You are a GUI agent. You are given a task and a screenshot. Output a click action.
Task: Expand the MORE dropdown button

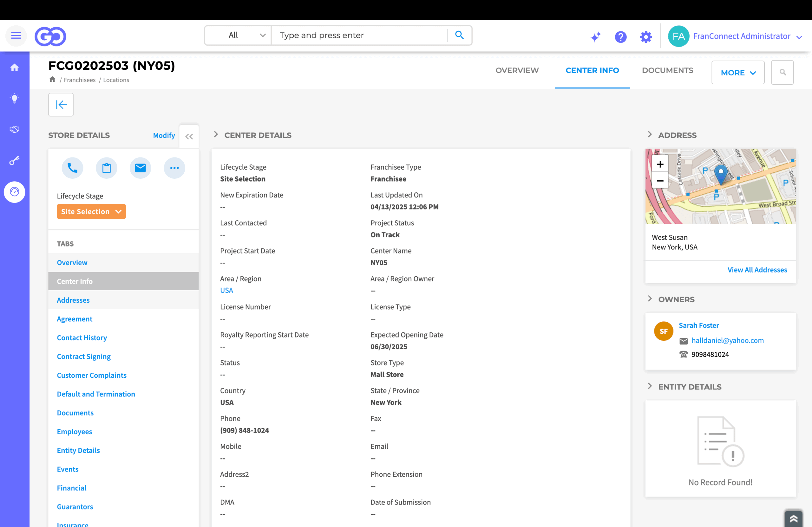738,72
